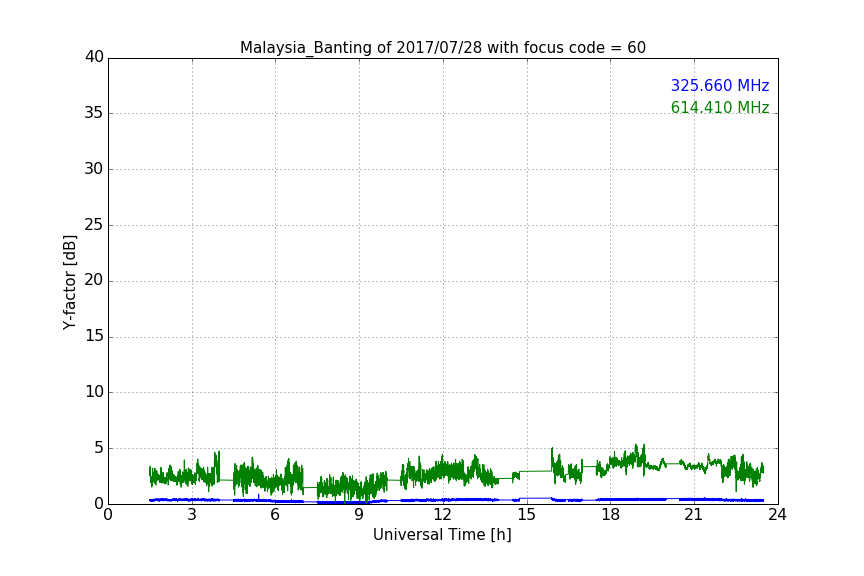This screenshot has width=864, height=576.
Task: Click the y-axis tick label 25
Action: [94, 225]
